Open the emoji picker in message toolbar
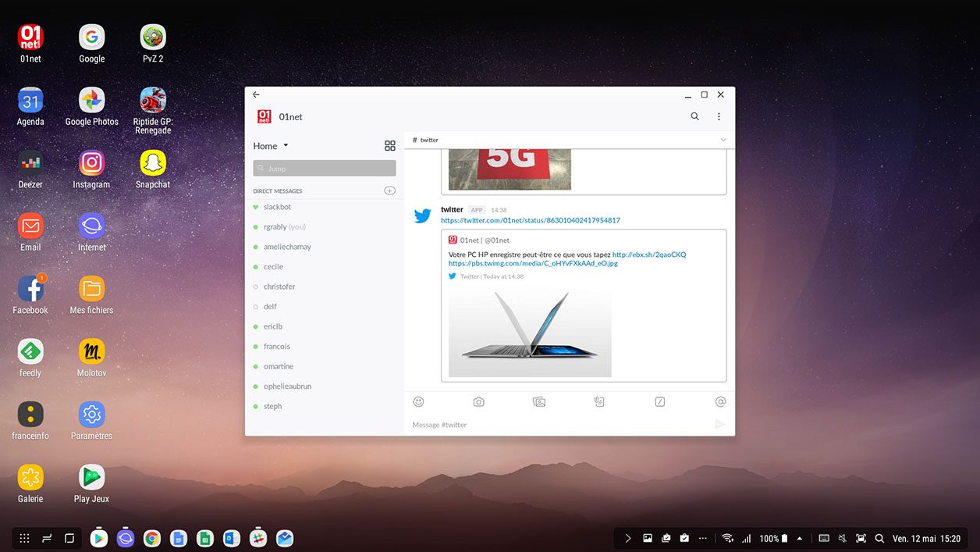 click(418, 401)
